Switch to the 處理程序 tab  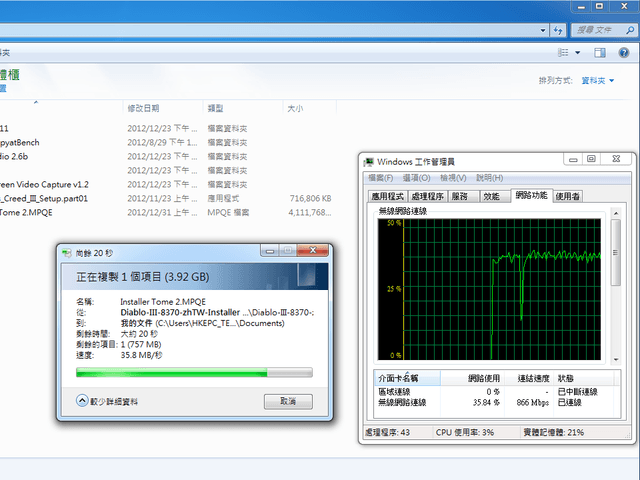click(427, 196)
